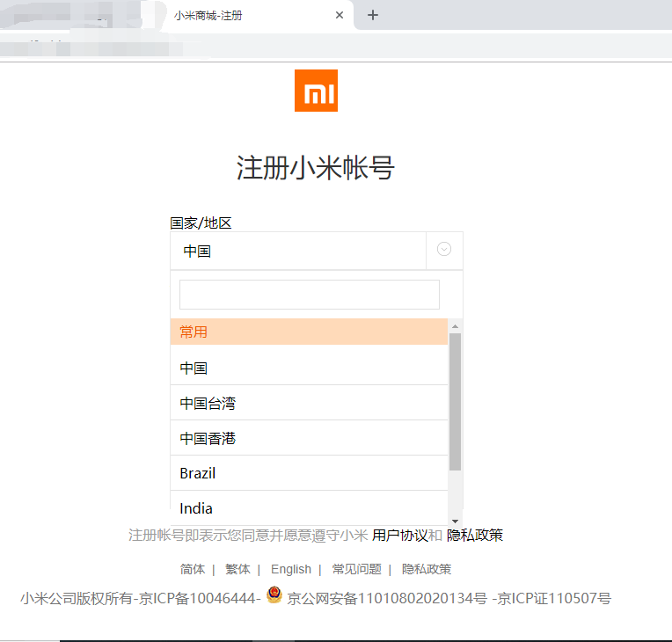672x642 pixels.
Task: Focus the country search input box
Action: 310,295
